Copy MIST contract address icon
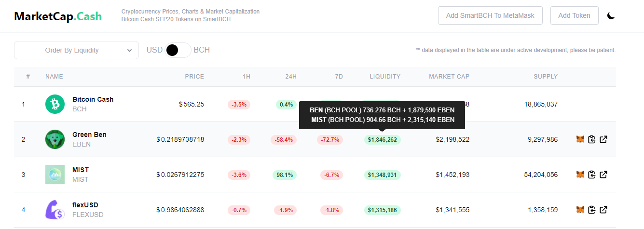Screen dimensions: 644x229 (x=592, y=175)
